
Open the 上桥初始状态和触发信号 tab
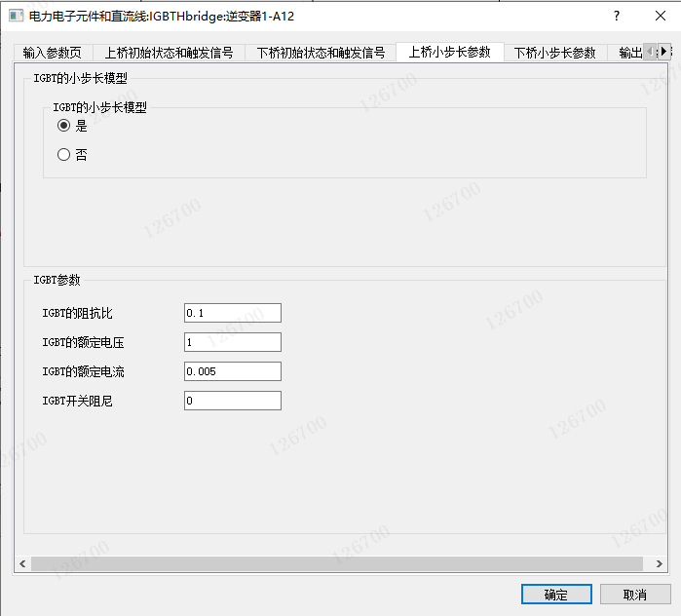tap(169, 53)
